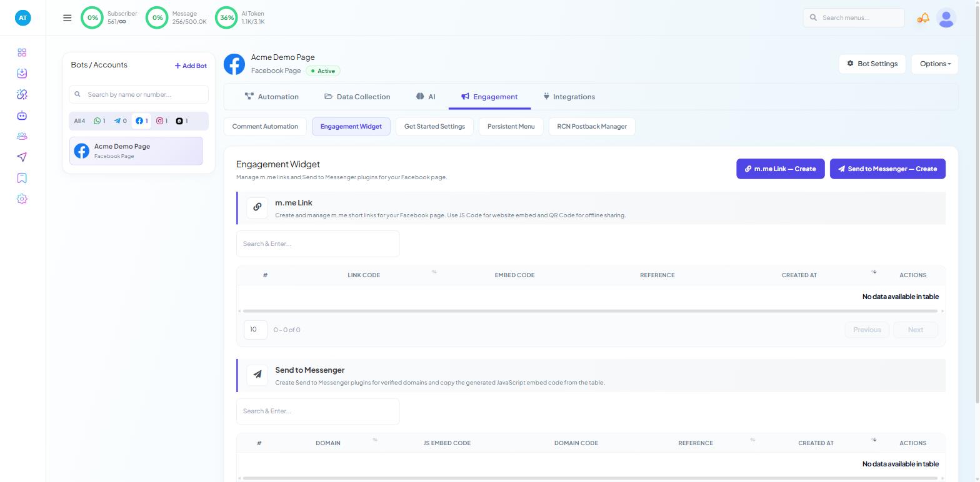This screenshot has height=482, width=980.
Task: Sort m.me table by REFERENCE header
Action: coord(657,275)
